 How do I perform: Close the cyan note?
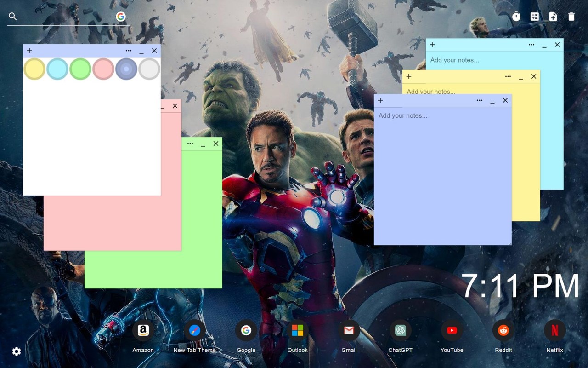(x=557, y=45)
